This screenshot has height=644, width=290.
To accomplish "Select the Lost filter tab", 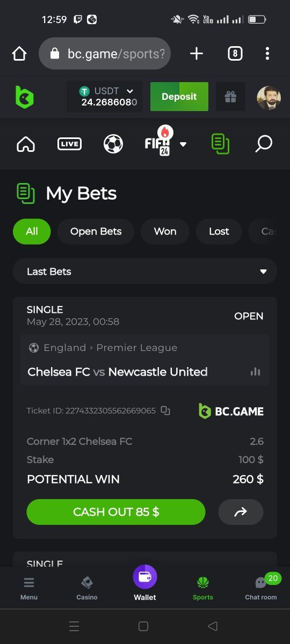I will tap(219, 231).
